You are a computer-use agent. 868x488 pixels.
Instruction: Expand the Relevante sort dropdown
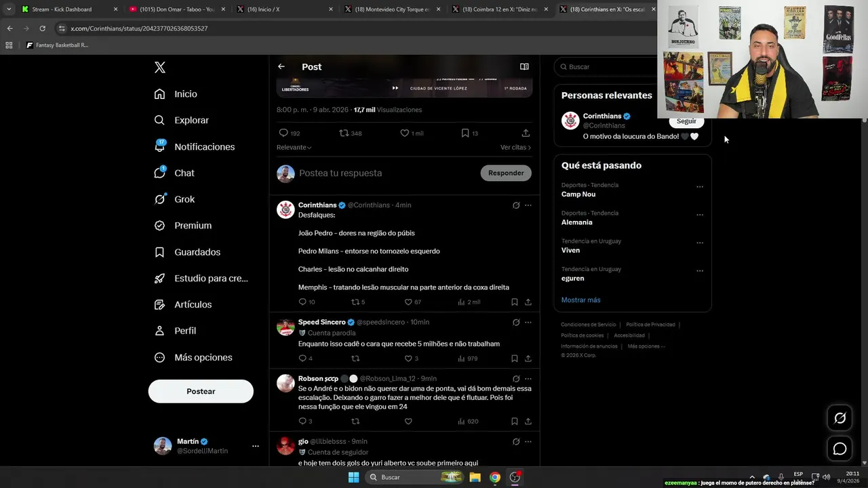click(294, 147)
